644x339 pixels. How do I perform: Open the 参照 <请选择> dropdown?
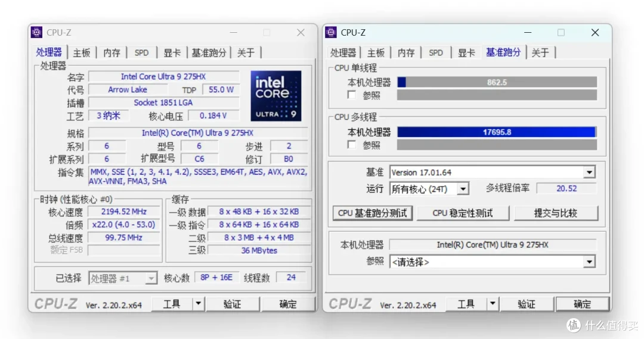589,262
